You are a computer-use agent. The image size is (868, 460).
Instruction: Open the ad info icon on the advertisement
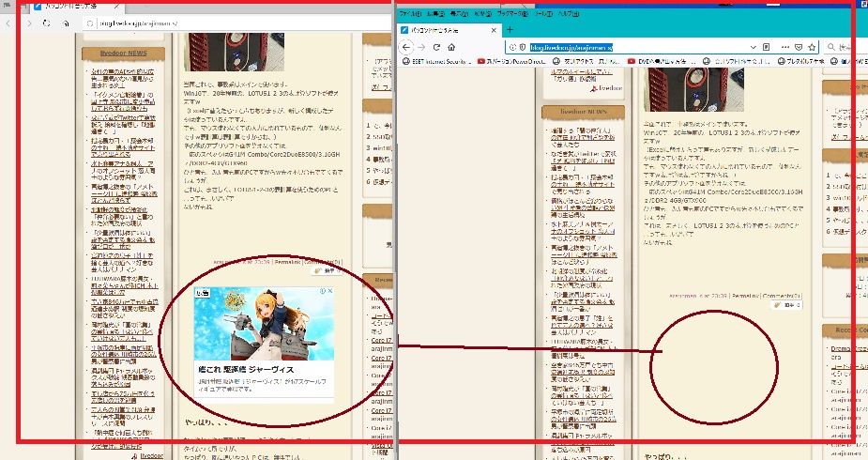[x=324, y=291]
